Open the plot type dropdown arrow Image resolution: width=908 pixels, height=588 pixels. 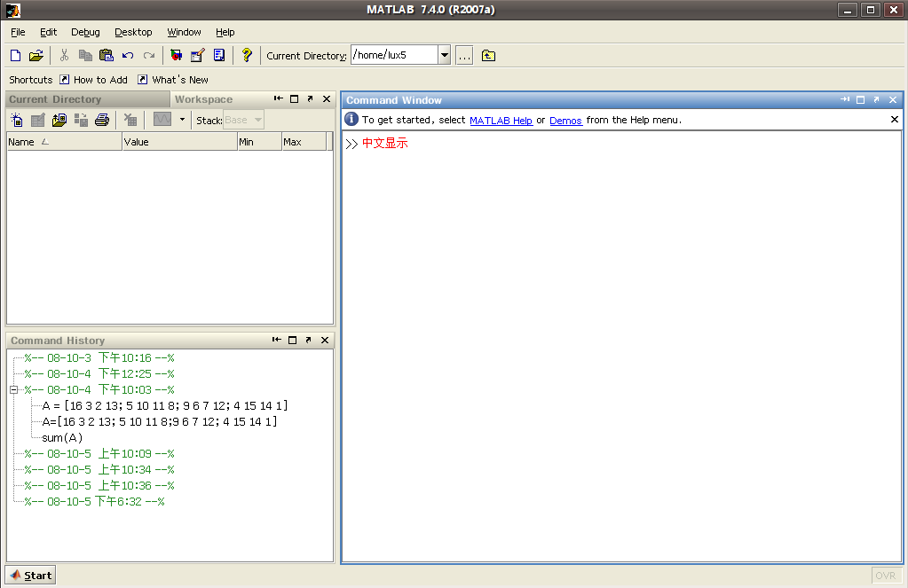[182, 119]
